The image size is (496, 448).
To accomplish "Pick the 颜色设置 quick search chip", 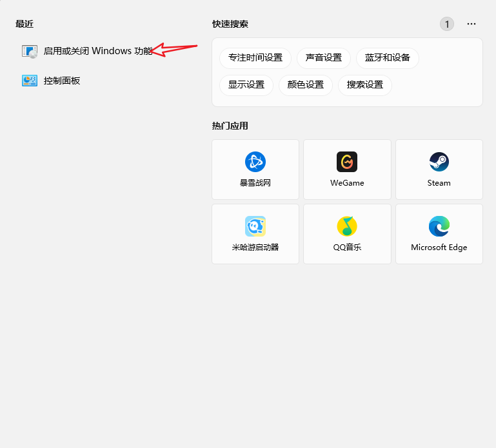I will (306, 85).
